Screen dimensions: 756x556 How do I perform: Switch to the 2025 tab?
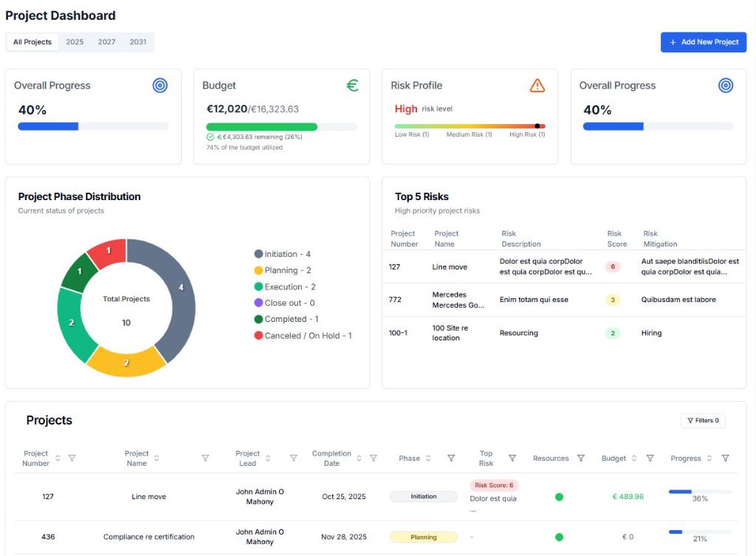pyautogui.click(x=75, y=42)
